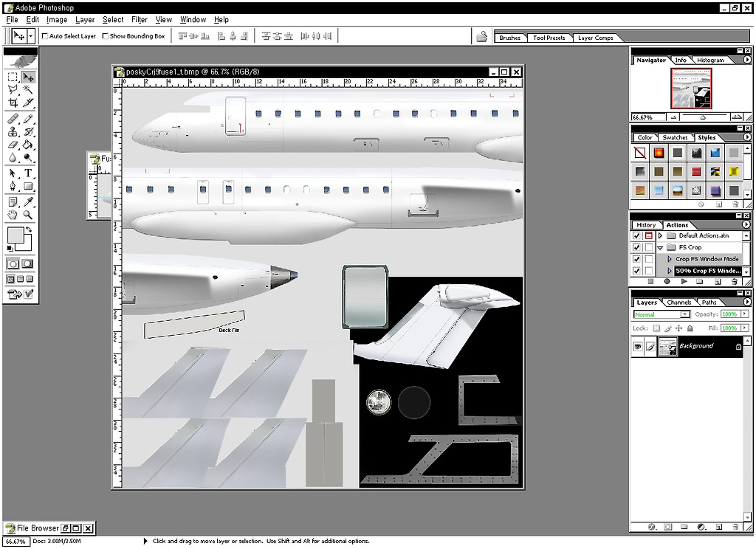756x549 pixels.
Task: Enable the Show Bounding Box checkbox
Action: tap(105, 35)
